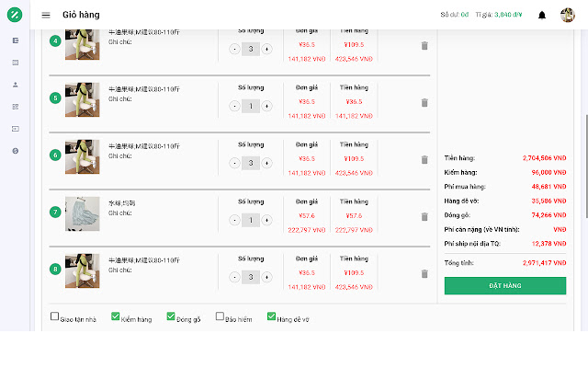Uncheck the Đóng gỗ checkbox
The height and width of the screenshot is (368, 588).
tap(171, 316)
